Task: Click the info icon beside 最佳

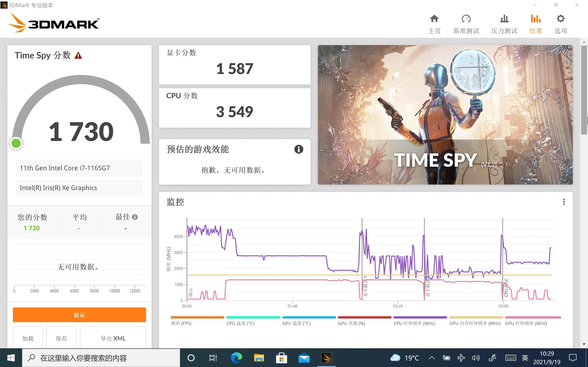Action: click(x=135, y=217)
